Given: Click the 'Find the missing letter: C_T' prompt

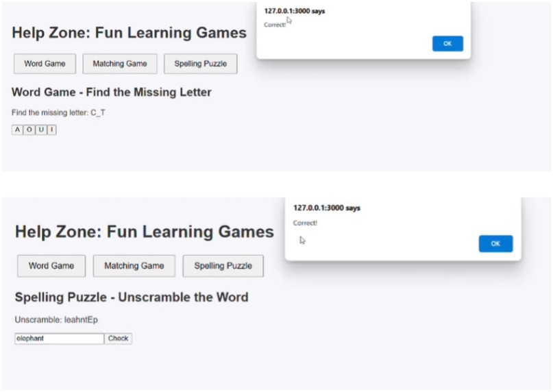Looking at the screenshot, I should (x=58, y=112).
